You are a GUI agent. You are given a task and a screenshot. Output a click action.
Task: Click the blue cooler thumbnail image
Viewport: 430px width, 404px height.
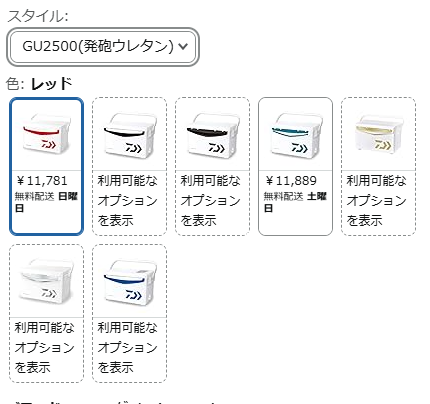[x=129, y=283]
